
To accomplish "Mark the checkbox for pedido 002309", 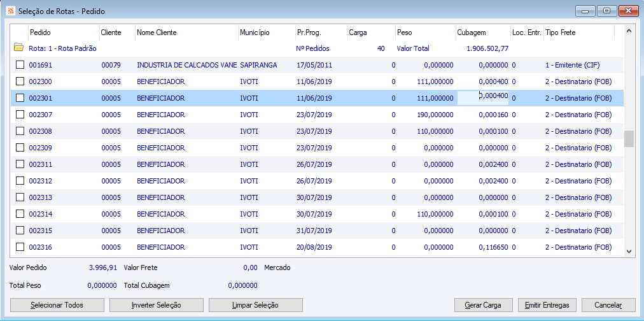I will [20, 148].
